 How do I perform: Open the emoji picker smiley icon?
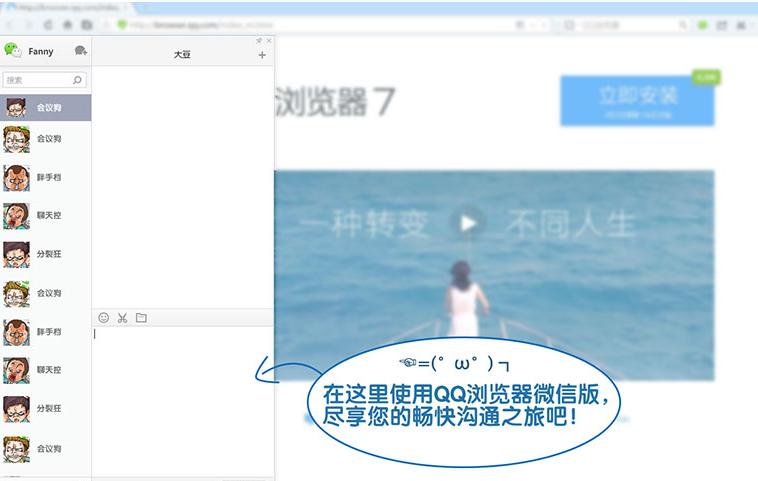pyautogui.click(x=103, y=318)
